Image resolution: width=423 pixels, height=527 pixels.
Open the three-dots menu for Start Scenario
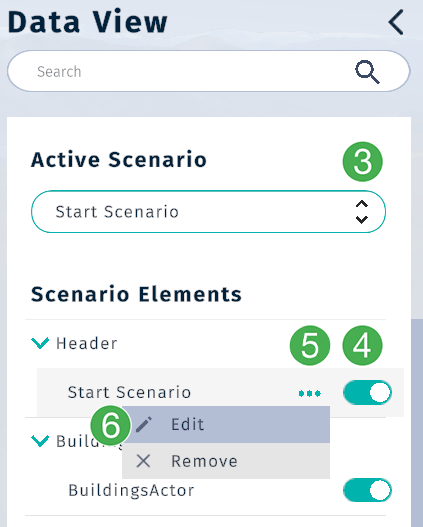point(309,393)
